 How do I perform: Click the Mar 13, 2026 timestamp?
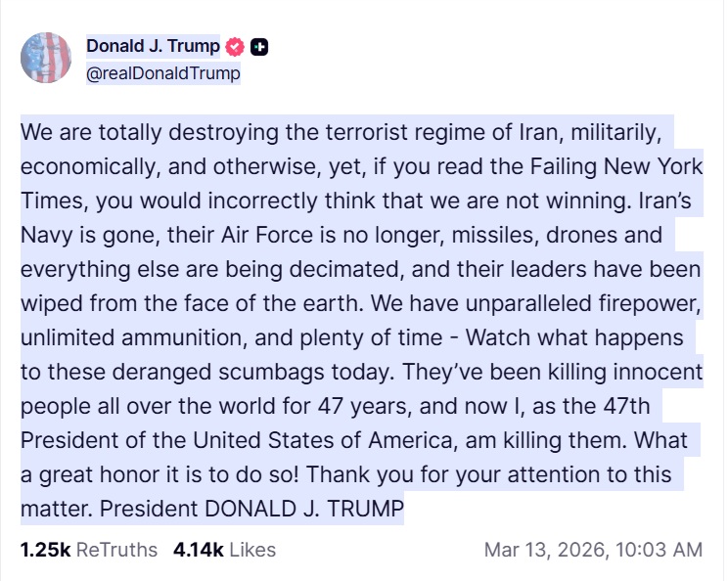click(593, 550)
